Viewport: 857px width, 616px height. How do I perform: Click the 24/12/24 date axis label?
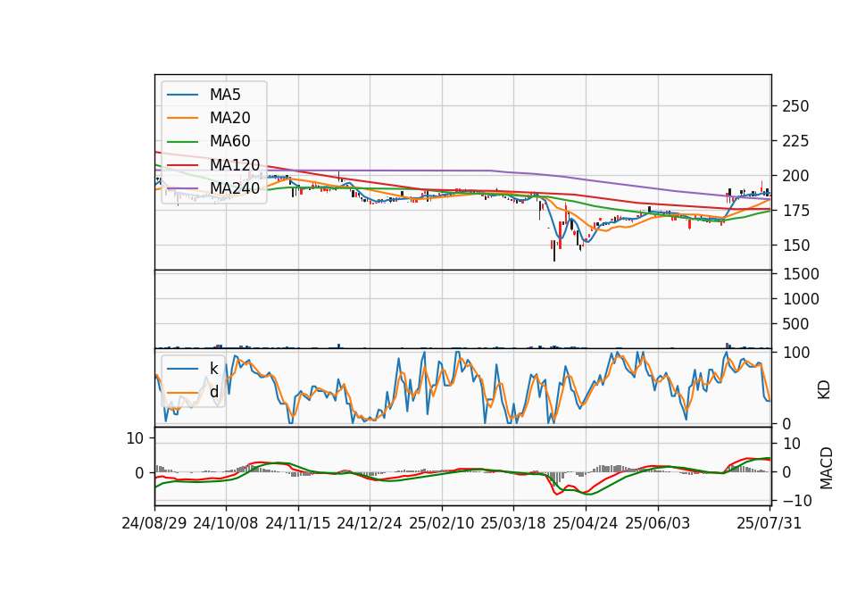pyautogui.click(x=370, y=523)
